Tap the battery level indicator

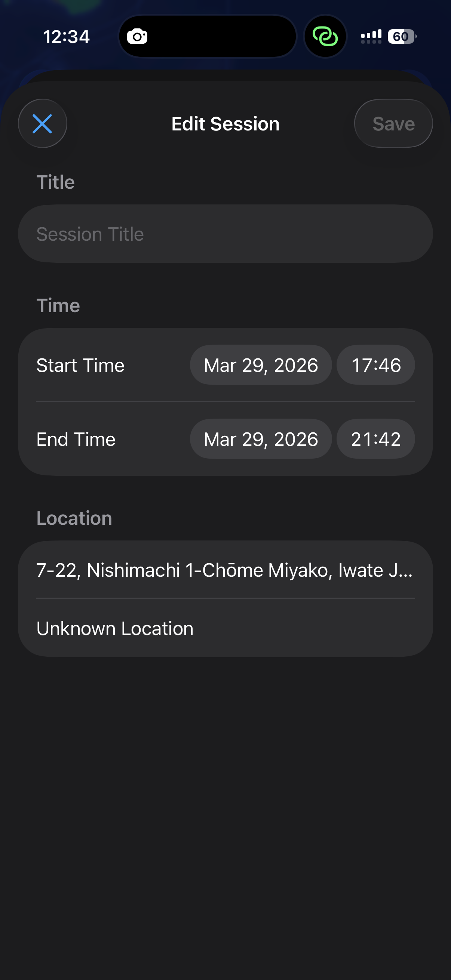click(402, 37)
